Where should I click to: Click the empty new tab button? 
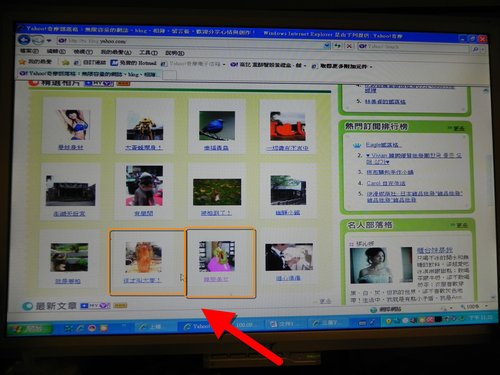(x=169, y=75)
